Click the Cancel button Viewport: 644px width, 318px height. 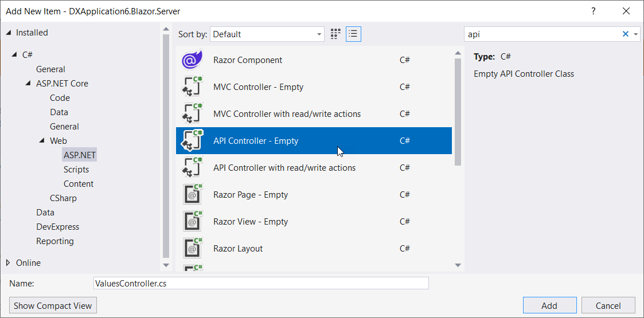(608, 306)
